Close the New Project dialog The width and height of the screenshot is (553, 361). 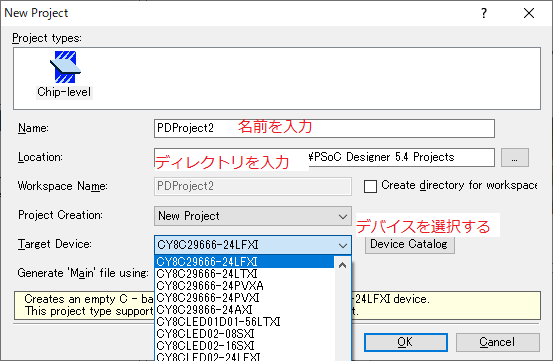(x=529, y=13)
